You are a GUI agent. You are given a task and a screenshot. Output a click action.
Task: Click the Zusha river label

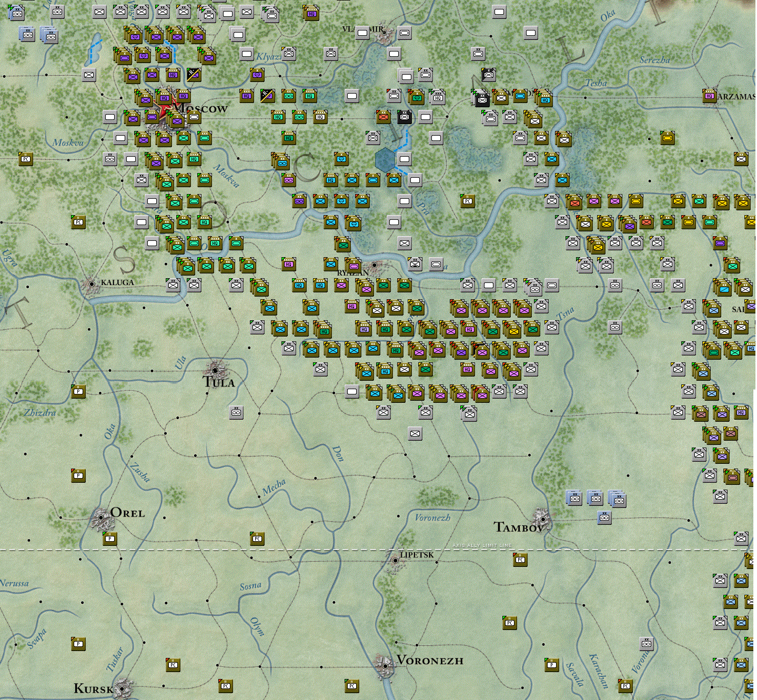[139, 472]
